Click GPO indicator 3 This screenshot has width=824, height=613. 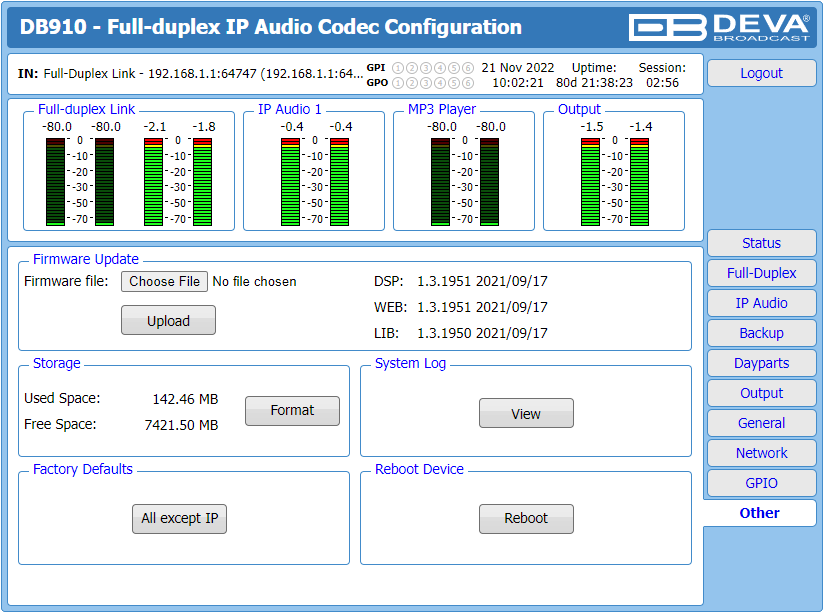pyautogui.click(x=426, y=83)
